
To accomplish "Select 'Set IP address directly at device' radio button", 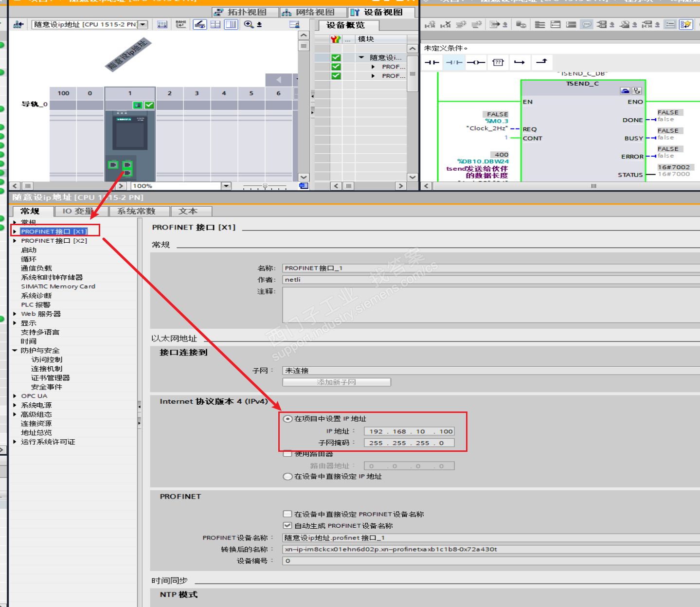I will (x=288, y=477).
